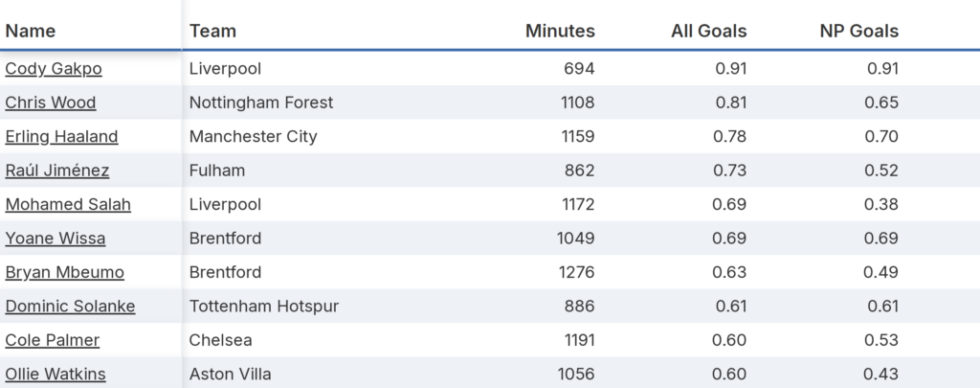This screenshot has height=388, width=980.
Task: Click the Nottingham Forest team cell
Action: [x=261, y=103]
